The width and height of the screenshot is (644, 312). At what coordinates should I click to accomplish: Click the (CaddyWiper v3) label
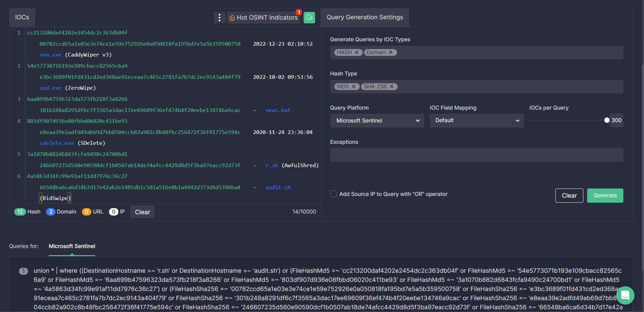click(88, 55)
